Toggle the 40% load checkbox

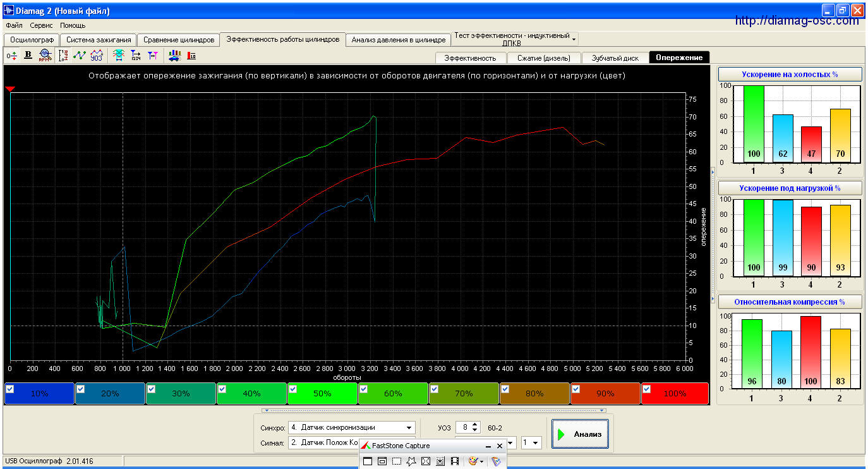tap(222, 389)
